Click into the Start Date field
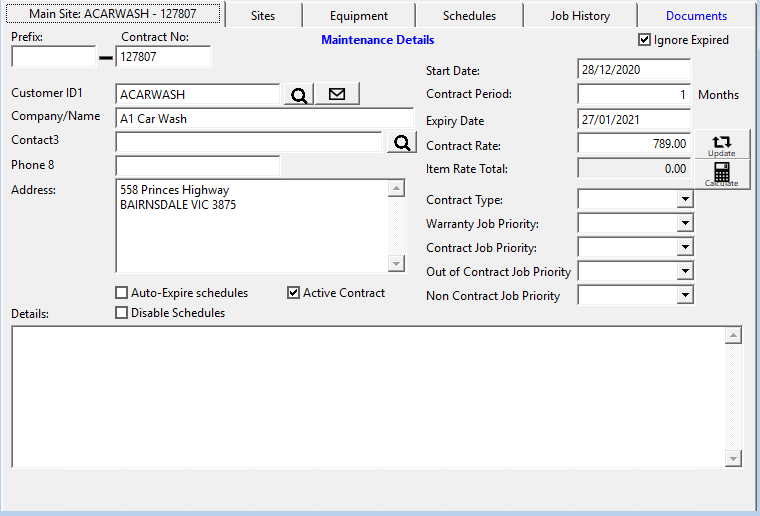The image size is (760, 516). coord(633,71)
